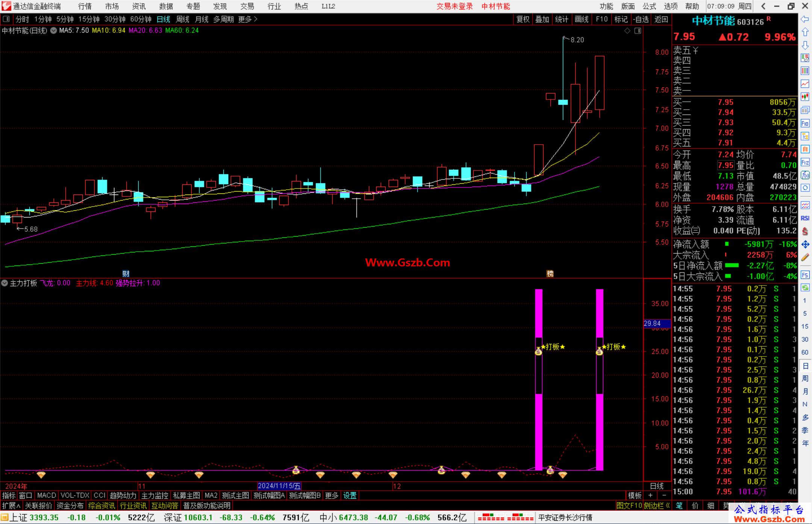The image size is (812, 524).
Task: Click the wavy indicator lines icon
Action: click(805, 205)
